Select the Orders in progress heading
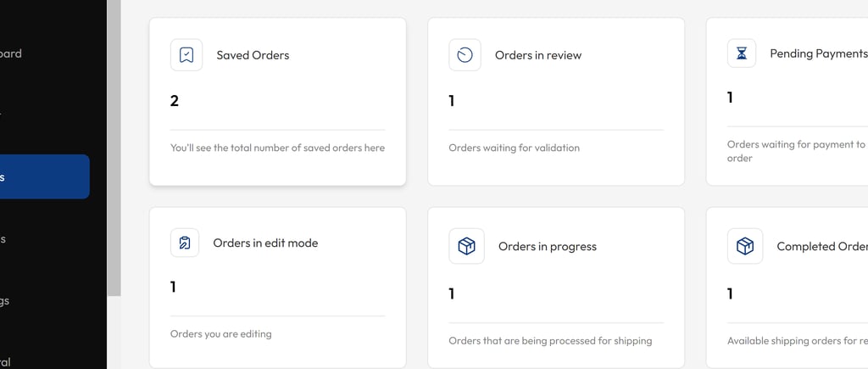The height and width of the screenshot is (369, 868). [x=548, y=247]
